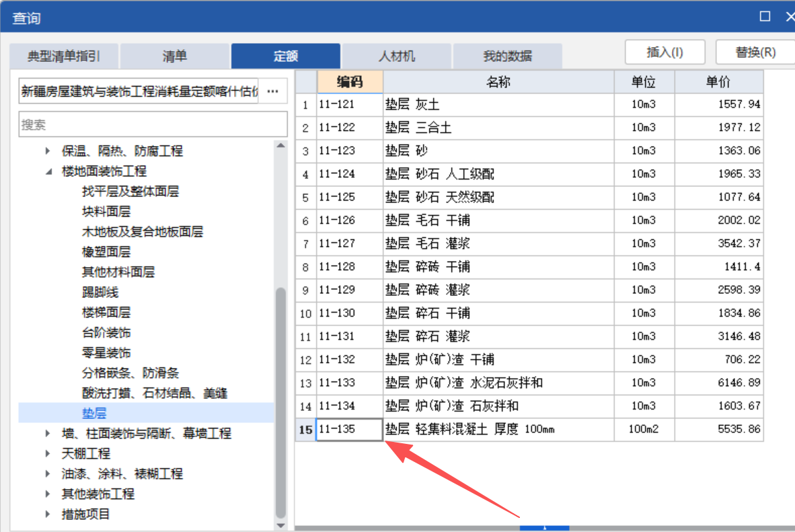Image resolution: width=795 pixels, height=532 pixels.
Task: Expand 墙、柱面装饰与隔断、幕墙工程 node
Action: [47, 433]
